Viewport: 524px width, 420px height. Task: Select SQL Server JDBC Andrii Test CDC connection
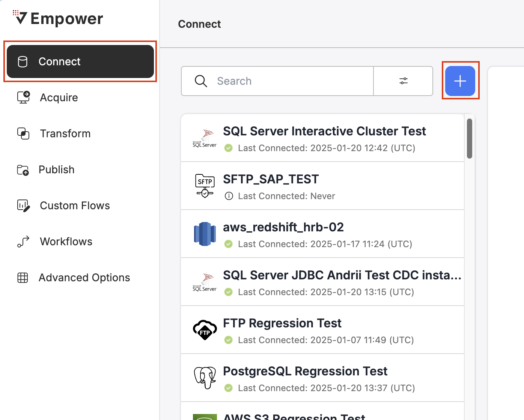(x=322, y=282)
